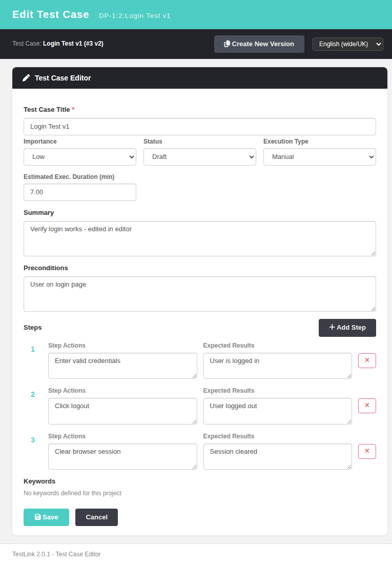The image size is (392, 565).
Task: Click the copy icon in Create New Version
Action: (226, 44)
